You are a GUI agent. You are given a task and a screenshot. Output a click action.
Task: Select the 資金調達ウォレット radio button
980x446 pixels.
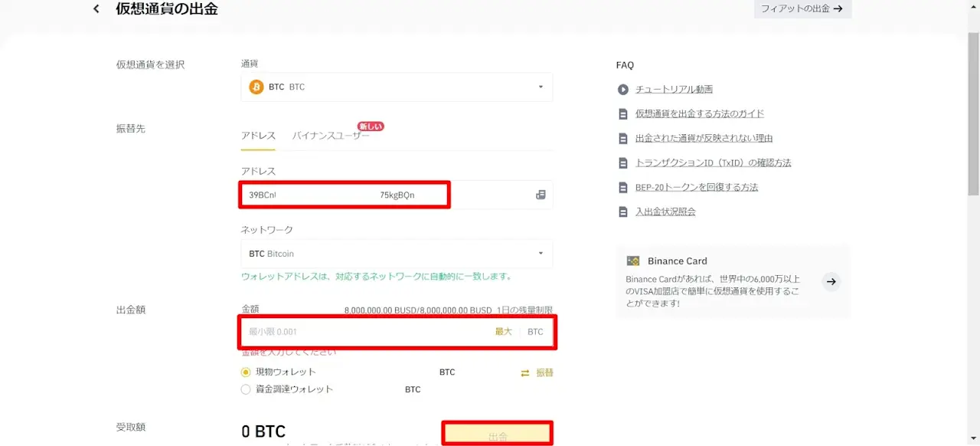[x=246, y=389]
